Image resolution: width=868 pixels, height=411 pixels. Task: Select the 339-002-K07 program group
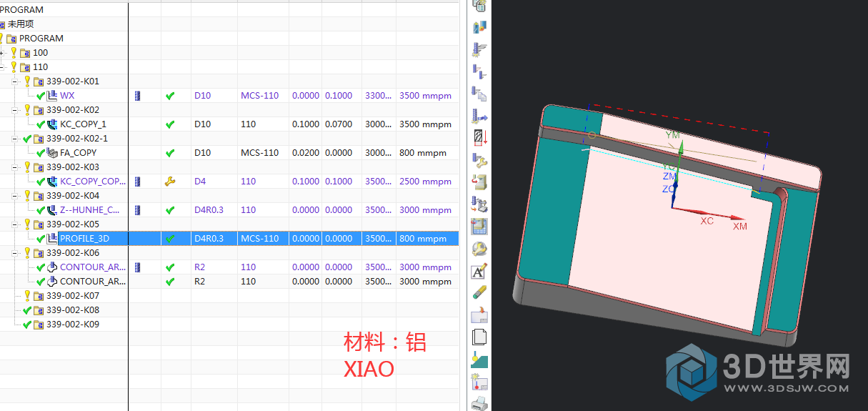click(x=73, y=296)
